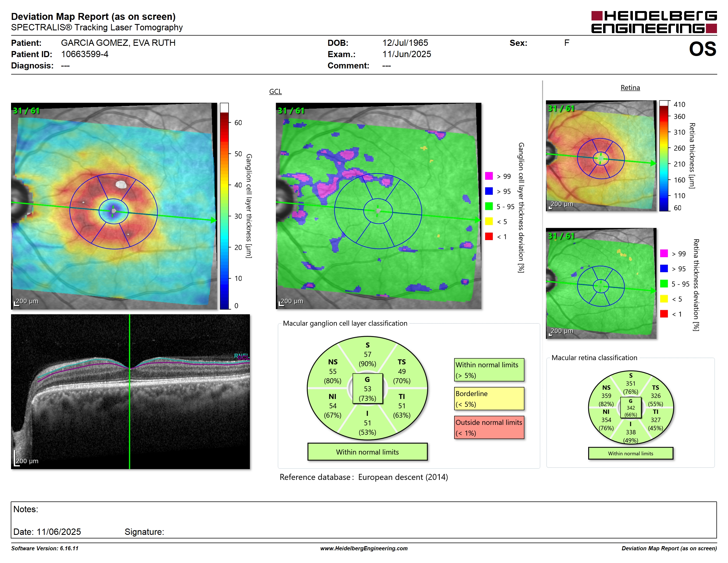Viewport: 728px width, 563px height.
Task: Pick the red < 1 swatch in GCL legend
Action: (489, 236)
